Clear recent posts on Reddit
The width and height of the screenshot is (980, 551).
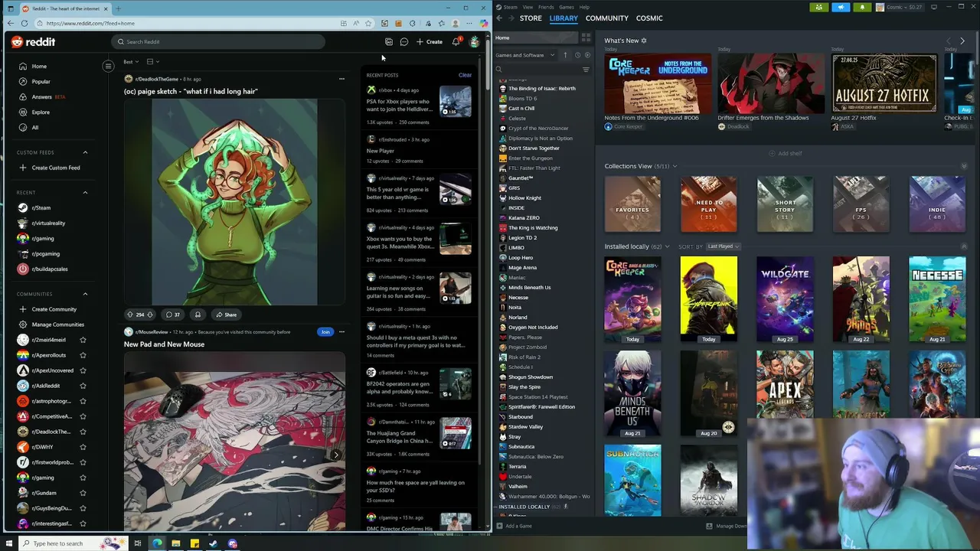coord(465,75)
